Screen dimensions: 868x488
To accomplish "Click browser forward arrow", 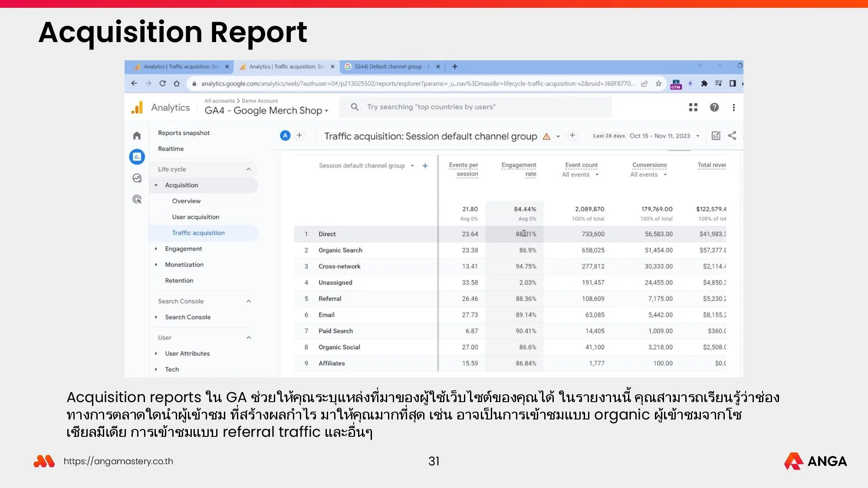I will (x=148, y=83).
